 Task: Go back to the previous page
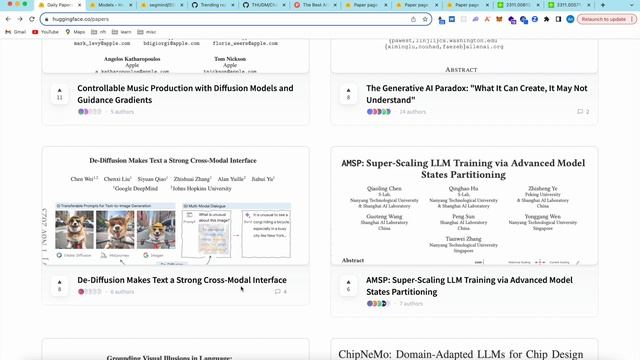pyautogui.click(x=8, y=19)
